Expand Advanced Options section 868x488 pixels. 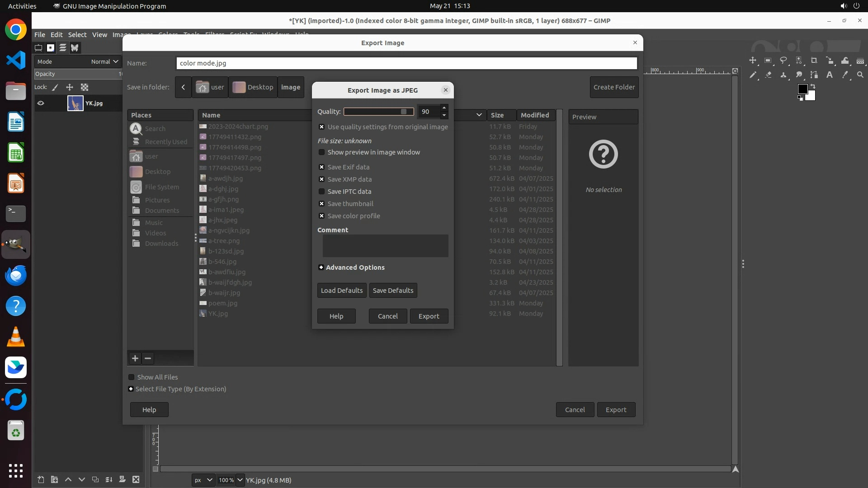(x=321, y=267)
